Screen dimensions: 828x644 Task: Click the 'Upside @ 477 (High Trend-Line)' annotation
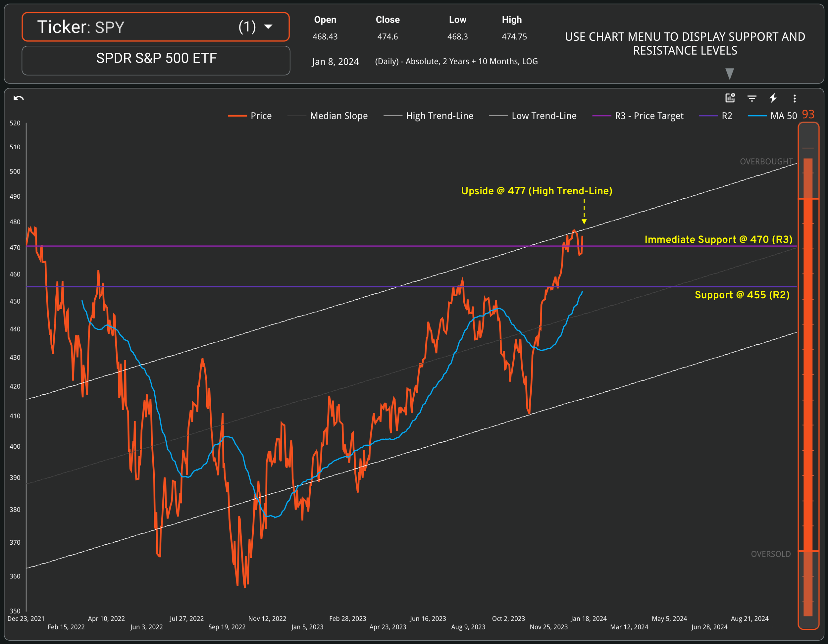point(537,191)
